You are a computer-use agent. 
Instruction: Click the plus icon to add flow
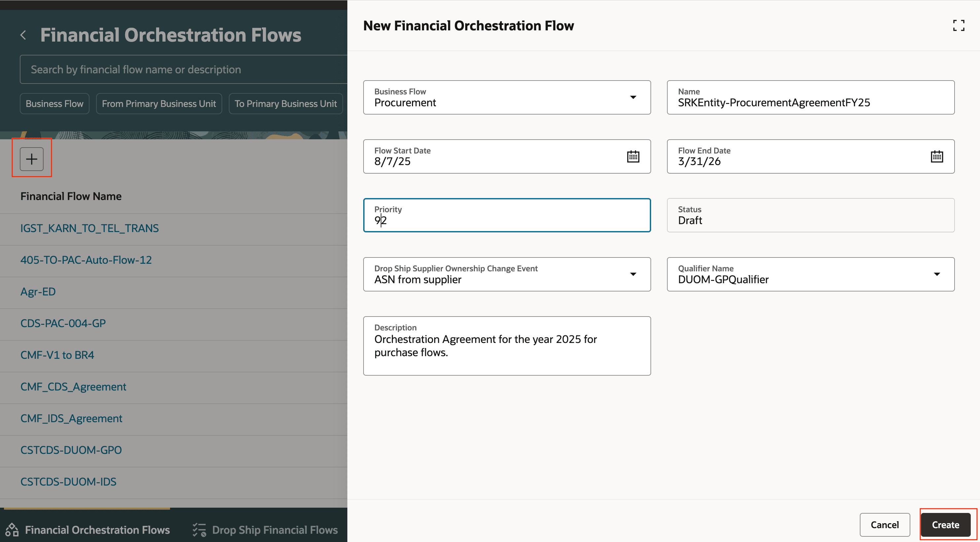[32, 159]
